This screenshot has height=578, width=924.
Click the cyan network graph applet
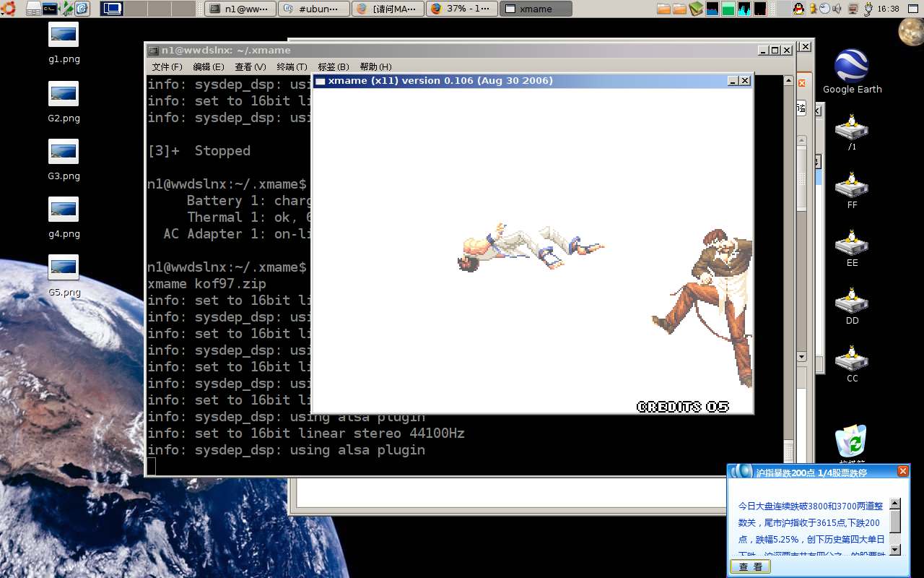[744, 9]
